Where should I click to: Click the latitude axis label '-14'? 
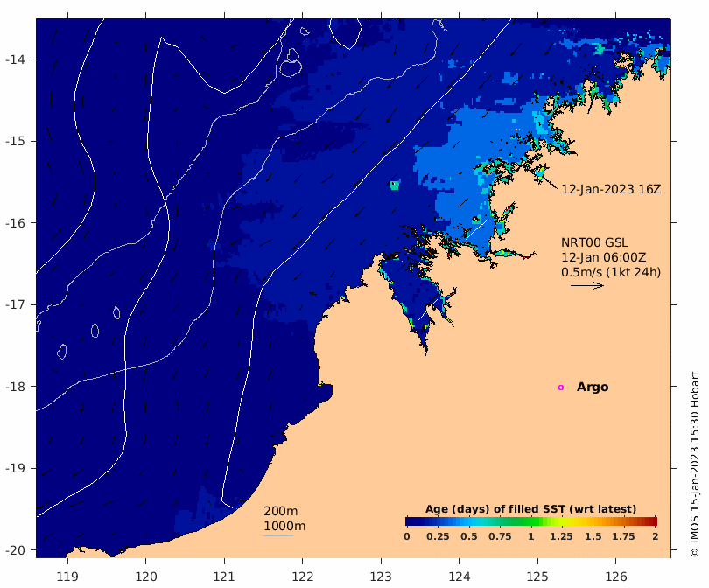click(x=15, y=59)
